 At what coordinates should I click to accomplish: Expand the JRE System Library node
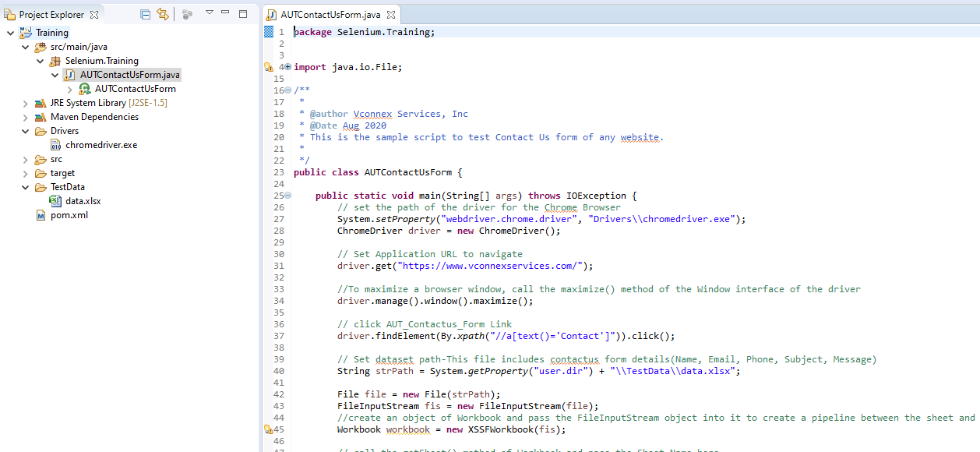(24, 102)
